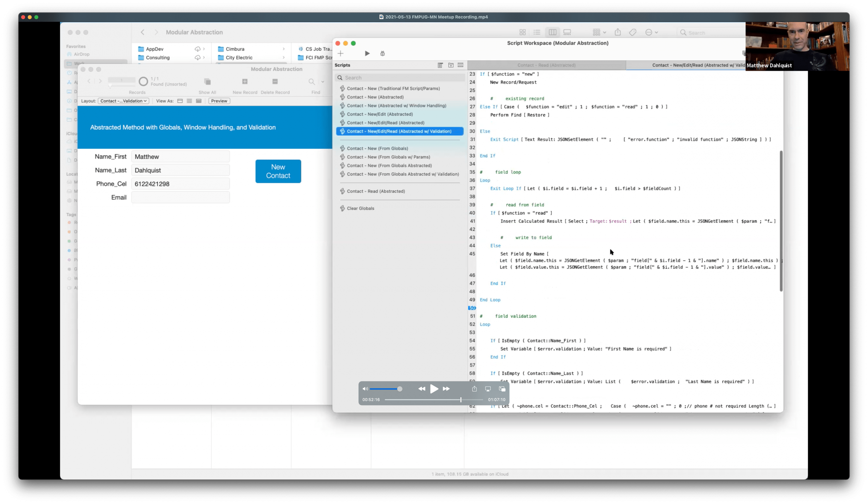Switch Finder to column view
The width and height of the screenshot is (868, 504).
[552, 32]
